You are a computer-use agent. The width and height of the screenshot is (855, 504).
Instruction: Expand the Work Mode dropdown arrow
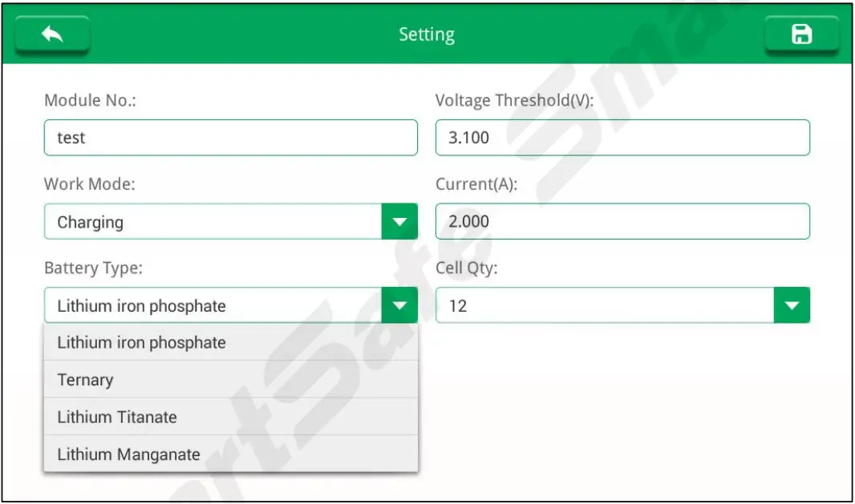coord(399,222)
